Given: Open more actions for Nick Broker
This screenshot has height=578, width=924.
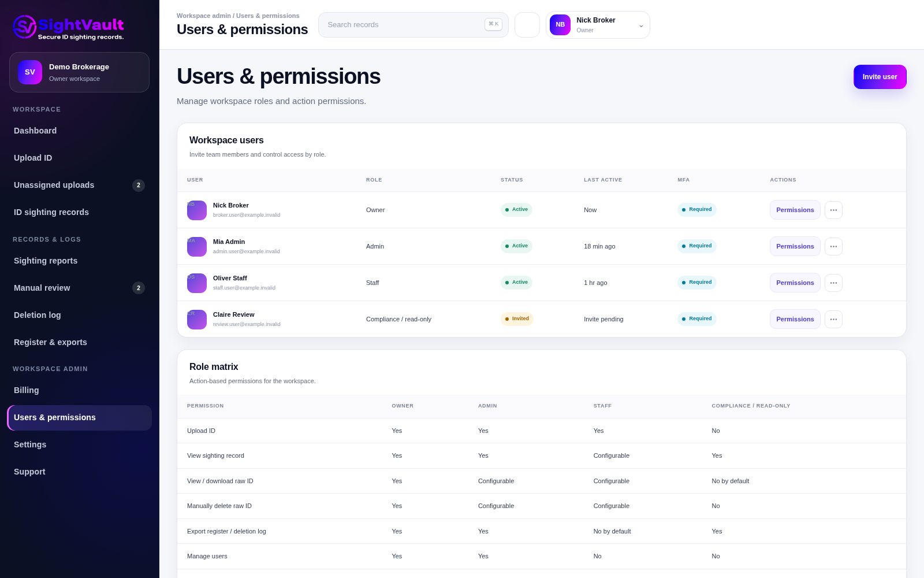Looking at the screenshot, I should coord(833,210).
